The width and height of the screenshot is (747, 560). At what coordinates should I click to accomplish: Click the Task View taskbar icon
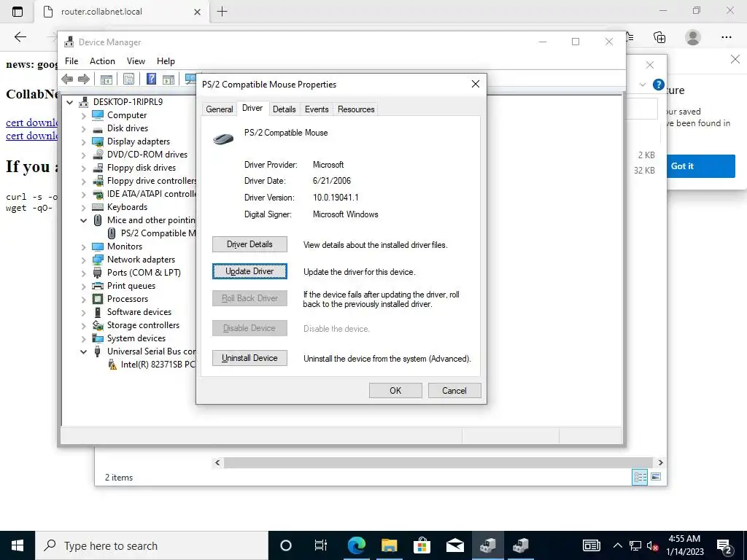(321, 545)
